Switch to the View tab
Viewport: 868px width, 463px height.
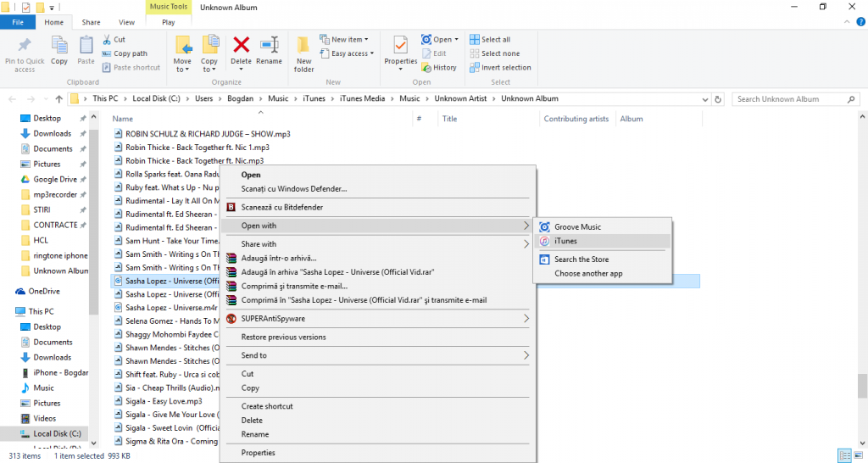click(126, 22)
